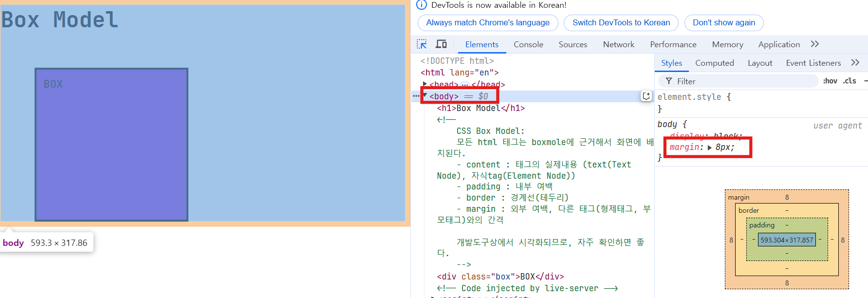Click the margin property name in body rule
The width and height of the screenshot is (868, 298).
[684, 147]
